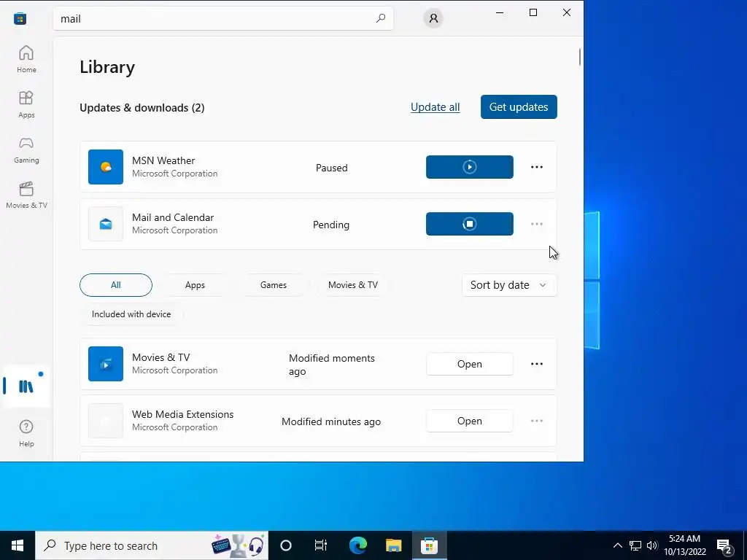The height and width of the screenshot is (560, 747).
Task: Open the Help section in the sidebar
Action: click(26, 433)
